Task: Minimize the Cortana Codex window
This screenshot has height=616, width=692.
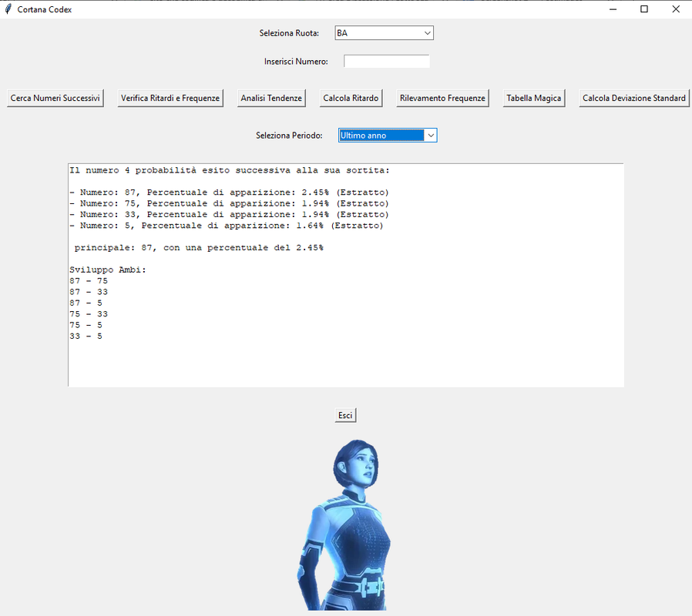Action: 613,9
